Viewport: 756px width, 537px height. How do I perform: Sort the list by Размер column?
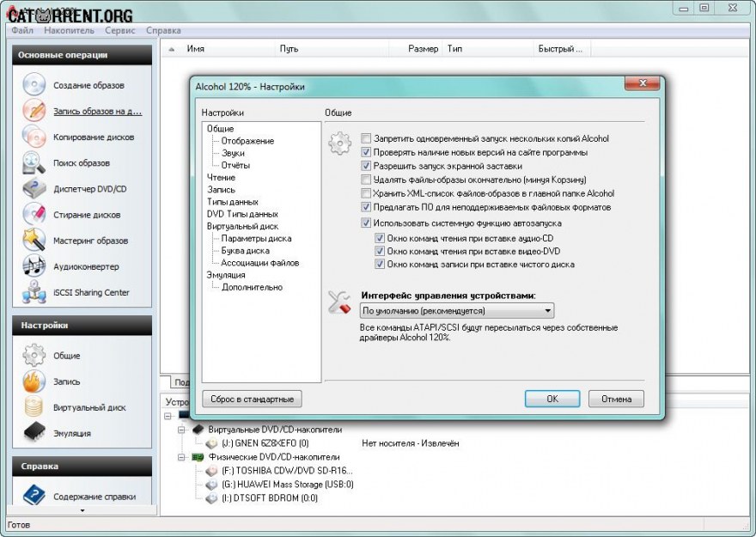click(415, 49)
